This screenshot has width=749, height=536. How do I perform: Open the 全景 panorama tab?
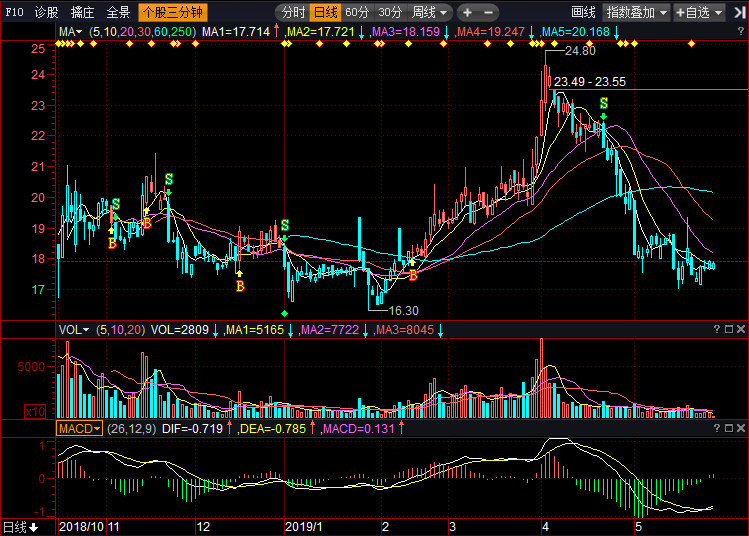pos(118,13)
